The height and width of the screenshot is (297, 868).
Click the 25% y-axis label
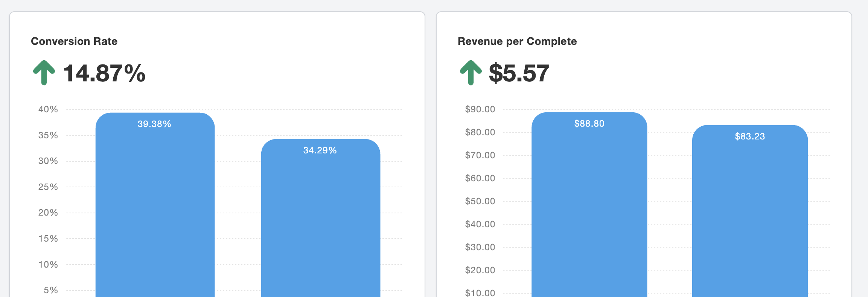pyautogui.click(x=48, y=187)
